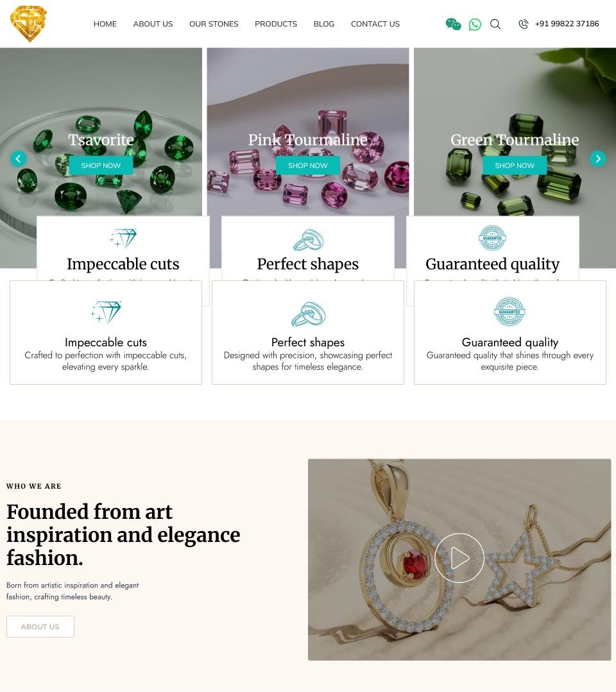Shop now for Pink Tourmaline

pyautogui.click(x=308, y=165)
